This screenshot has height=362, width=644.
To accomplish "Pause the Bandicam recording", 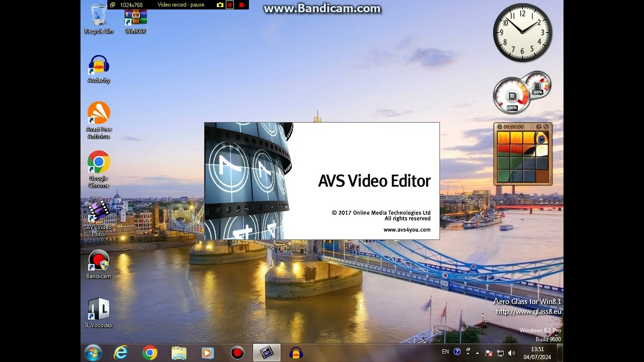I will coord(230,5).
